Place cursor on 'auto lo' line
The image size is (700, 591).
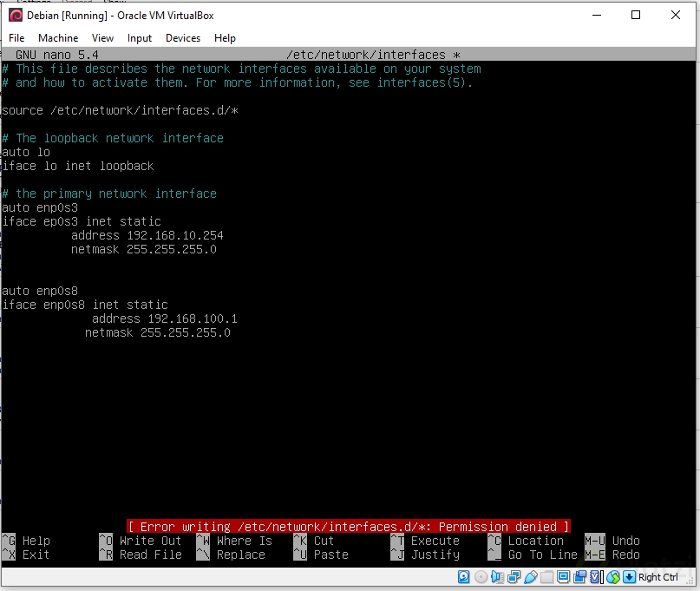pos(26,152)
